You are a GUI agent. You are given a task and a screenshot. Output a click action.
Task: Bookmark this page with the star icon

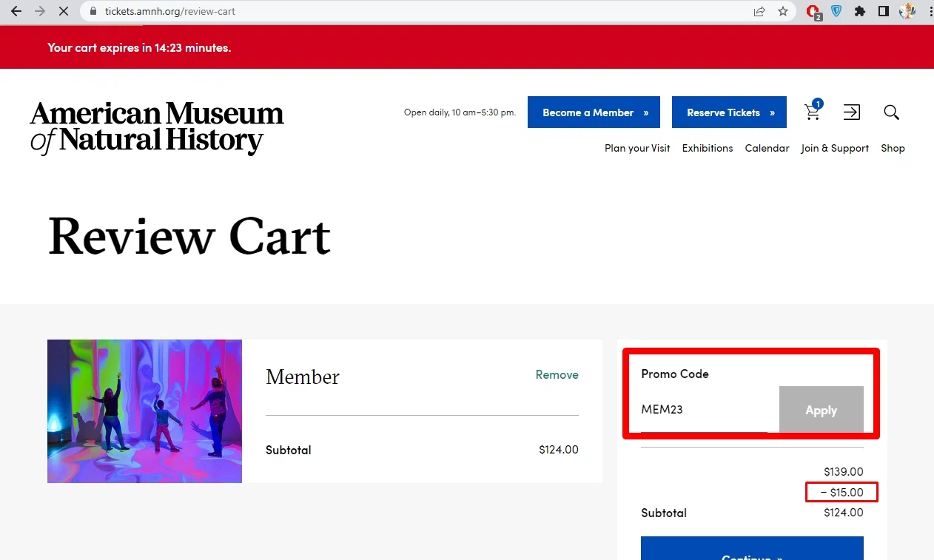click(x=783, y=11)
